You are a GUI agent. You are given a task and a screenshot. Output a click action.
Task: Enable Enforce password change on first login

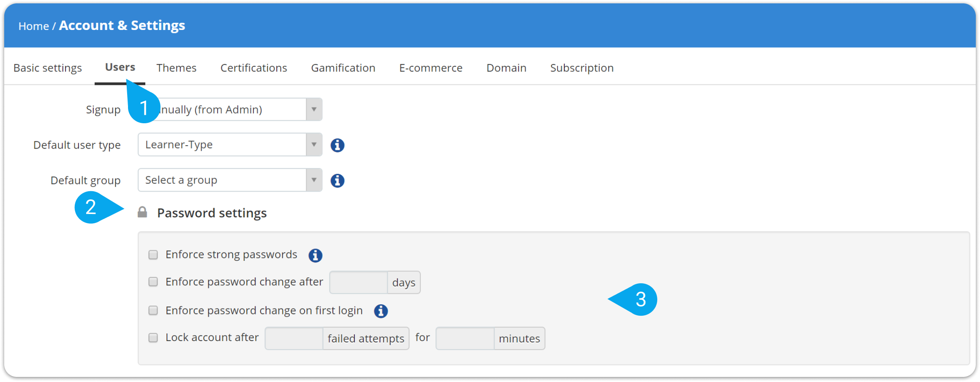(153, 310)
